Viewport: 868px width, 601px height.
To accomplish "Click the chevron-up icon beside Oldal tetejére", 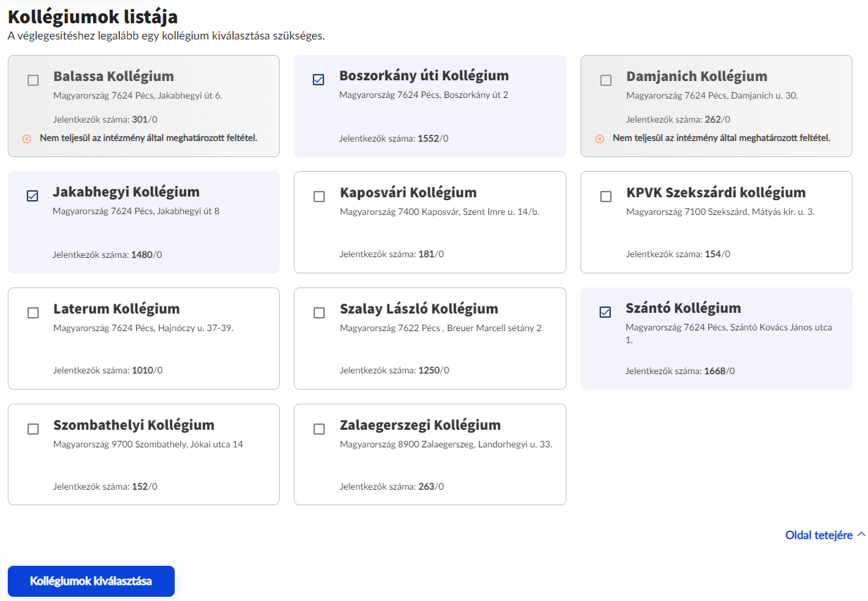I will point(861,535).
